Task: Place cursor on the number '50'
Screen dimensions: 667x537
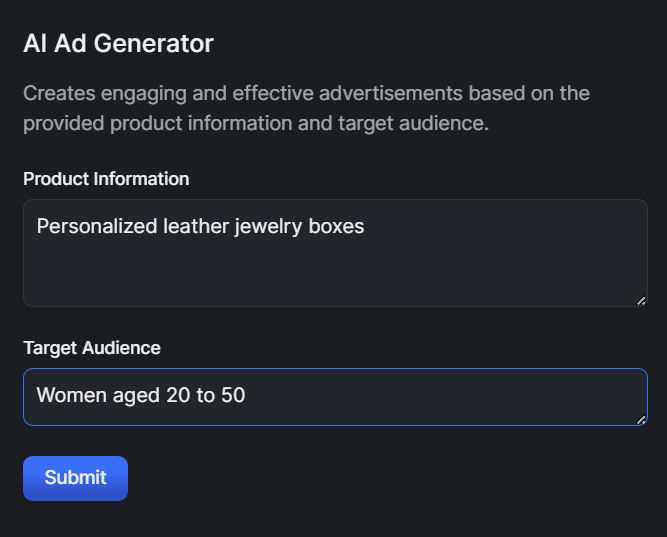Action: (x=233, y=395)
